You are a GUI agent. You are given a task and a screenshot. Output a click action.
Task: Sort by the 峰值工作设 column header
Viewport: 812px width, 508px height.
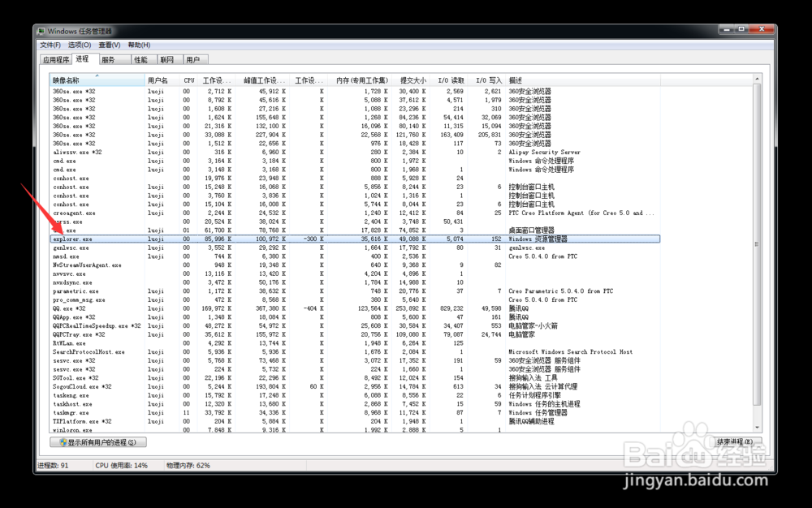coord(264,80)
